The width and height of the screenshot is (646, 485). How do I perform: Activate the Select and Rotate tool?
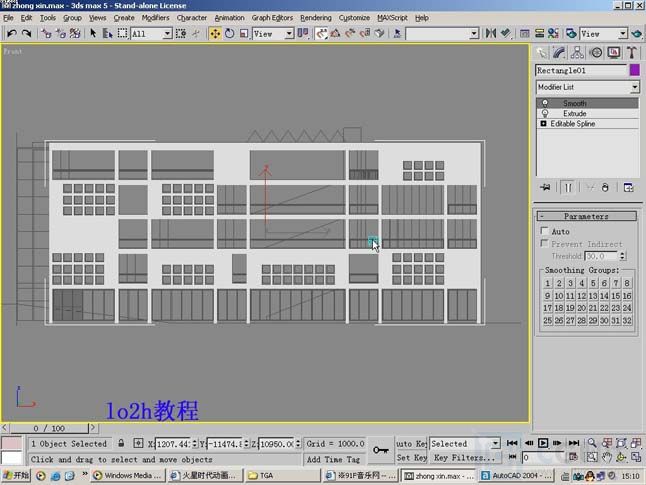point(229,33)
